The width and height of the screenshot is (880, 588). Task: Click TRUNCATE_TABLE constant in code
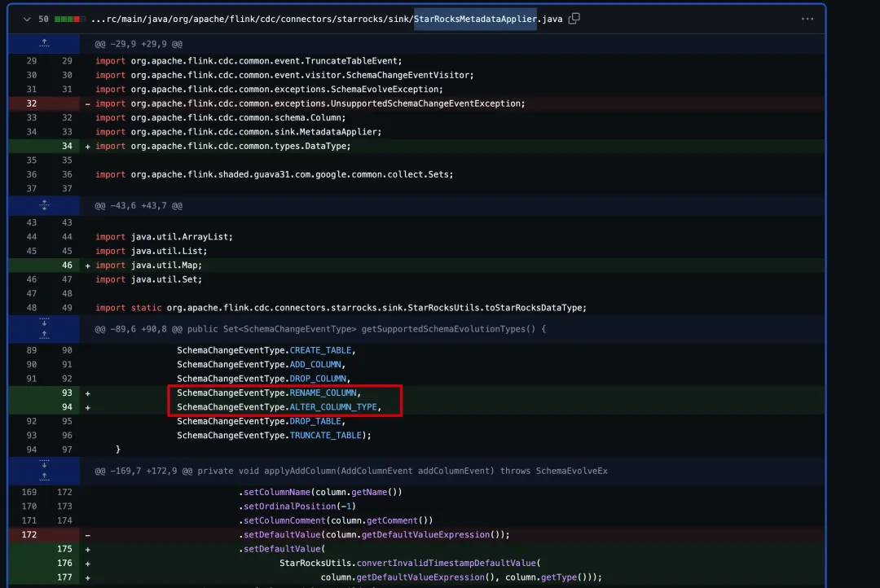pos(325,435)
